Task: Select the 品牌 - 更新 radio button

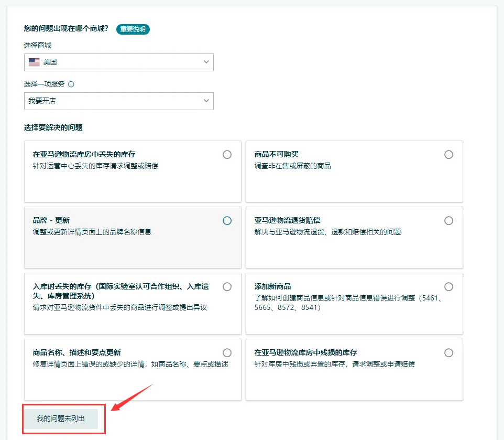Action: point(227,220)
